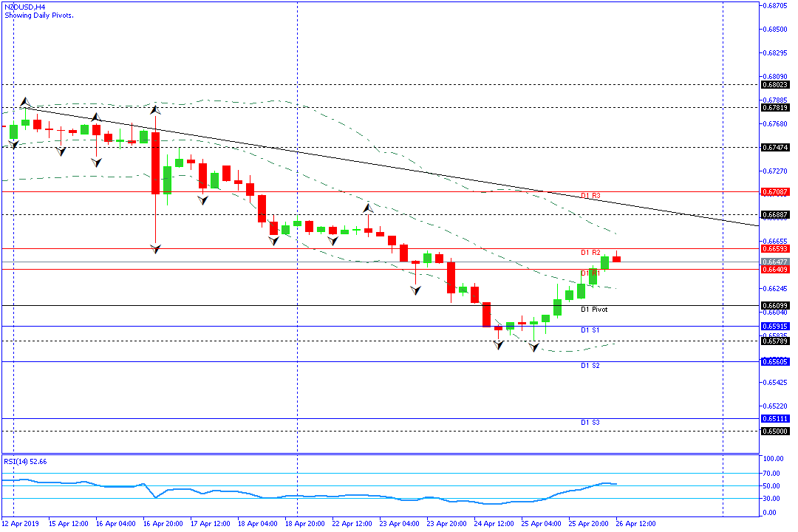
Task: Click the blue 0.65111 price tag
Action: (x=774, y=418)
